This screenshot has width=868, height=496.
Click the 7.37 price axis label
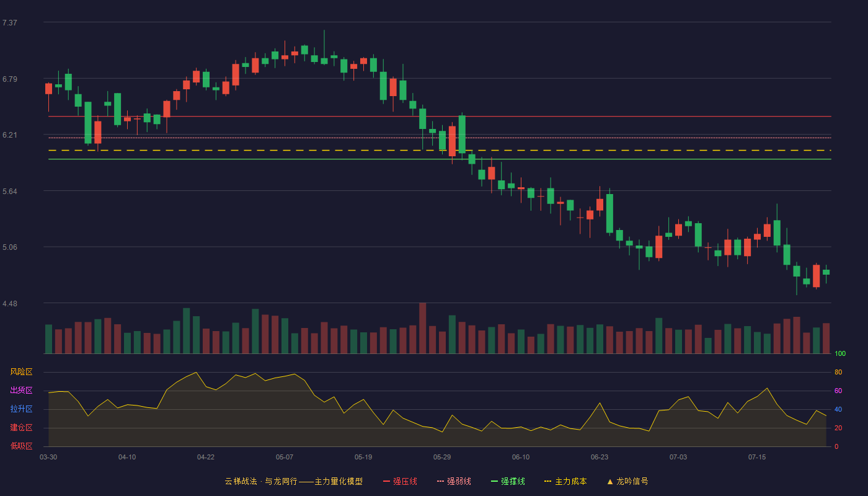pyautogui.click(x=10, y=23)
